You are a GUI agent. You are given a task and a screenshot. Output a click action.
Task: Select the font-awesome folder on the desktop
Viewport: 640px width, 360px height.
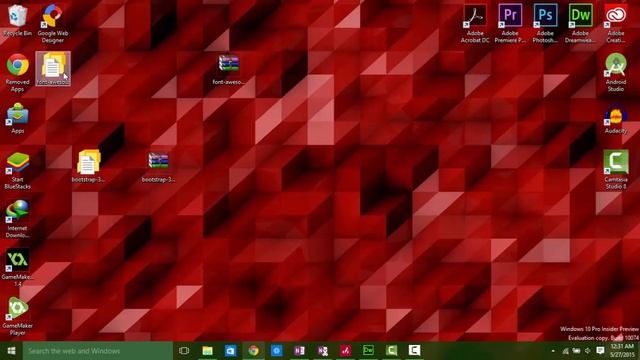[53, 69]
